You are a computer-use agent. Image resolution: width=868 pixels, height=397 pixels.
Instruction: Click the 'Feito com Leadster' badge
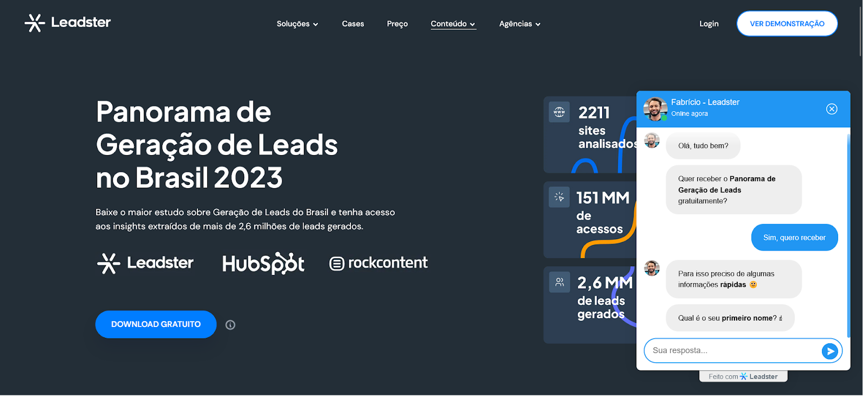point(743,376)
